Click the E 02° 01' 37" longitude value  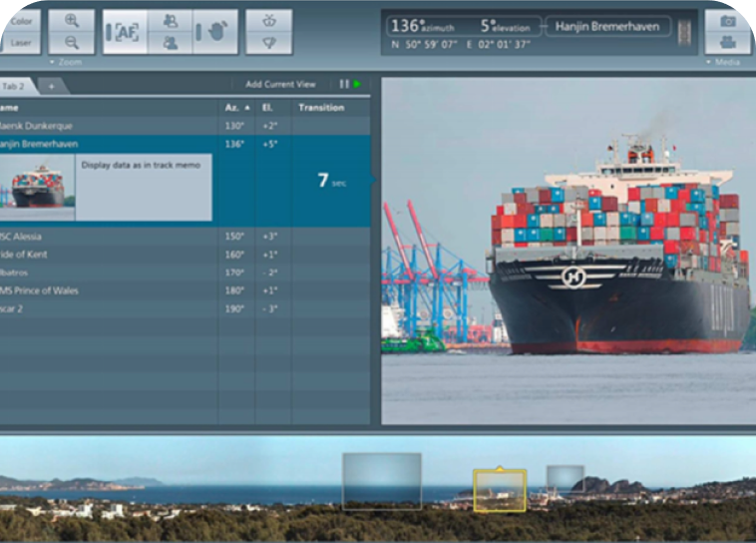498,45
